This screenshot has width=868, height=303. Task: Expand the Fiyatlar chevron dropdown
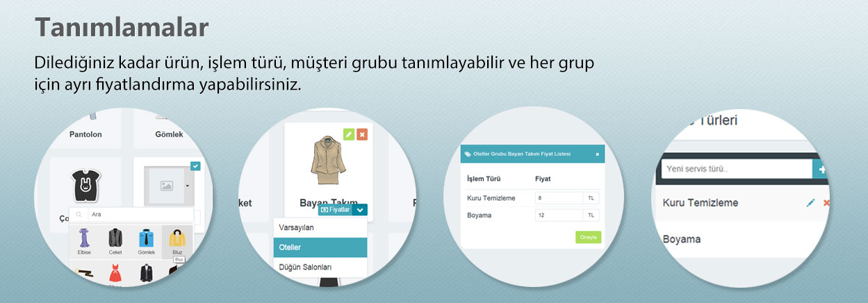tap(359, 208)
